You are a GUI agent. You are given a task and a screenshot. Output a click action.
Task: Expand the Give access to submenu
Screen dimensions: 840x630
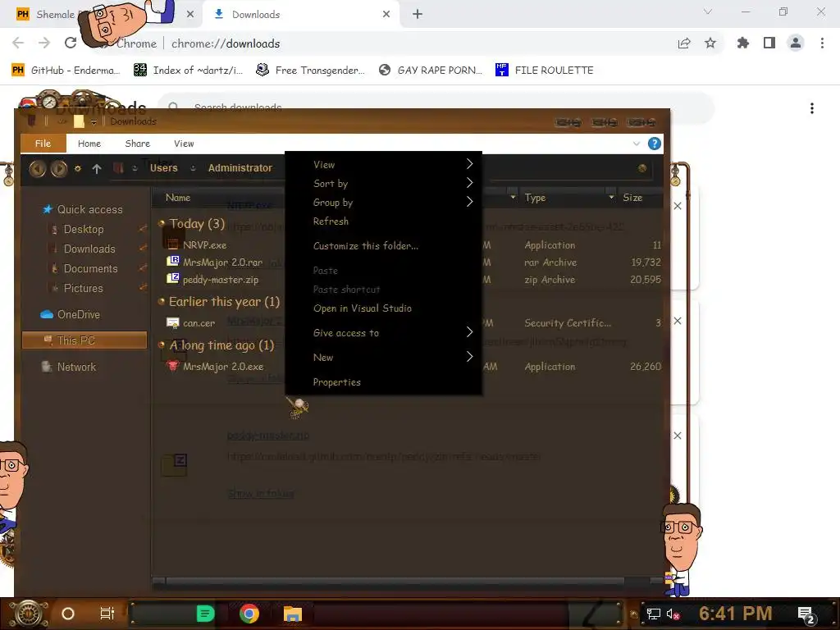[383, 333]
